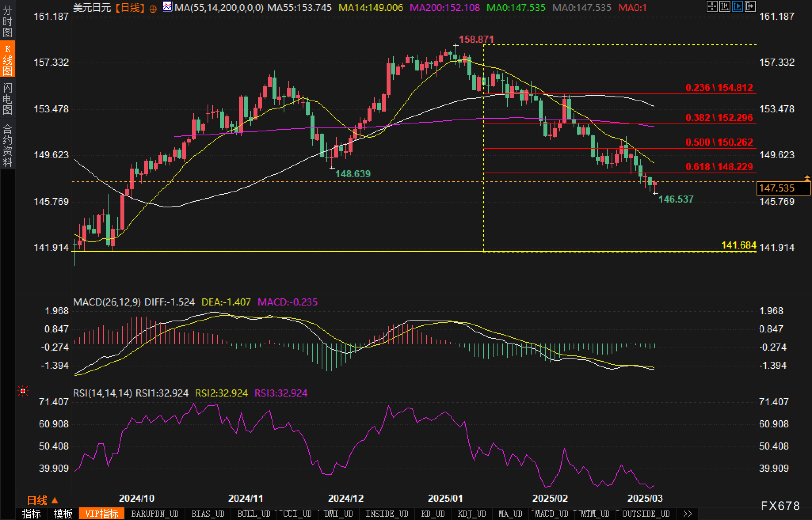
Task: Click the orange circle icon beside 日线 title
Action: [x=153, y=9]
